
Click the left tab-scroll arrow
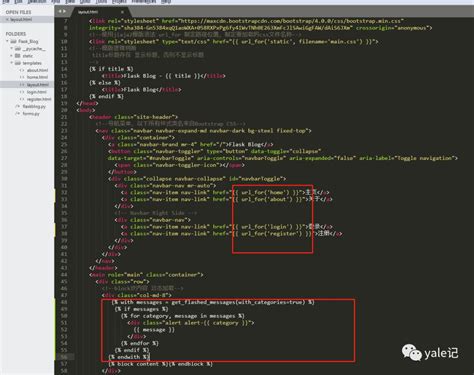pos(60,11)
